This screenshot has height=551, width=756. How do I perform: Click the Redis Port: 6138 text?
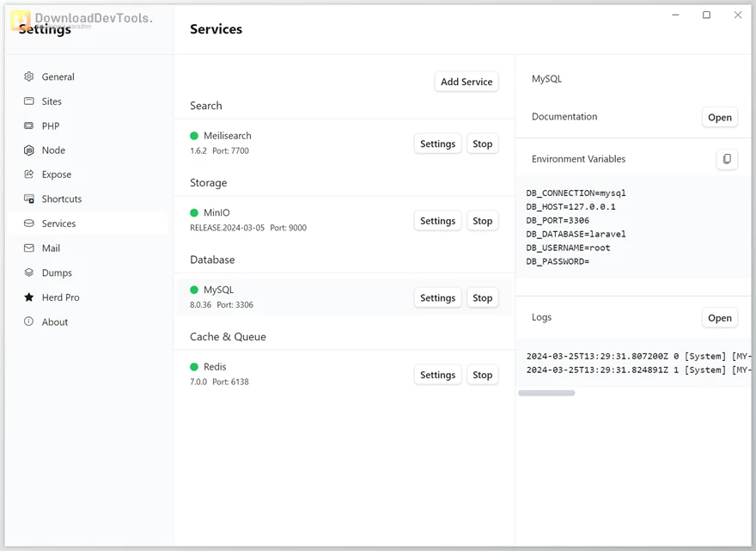(230, 382)
